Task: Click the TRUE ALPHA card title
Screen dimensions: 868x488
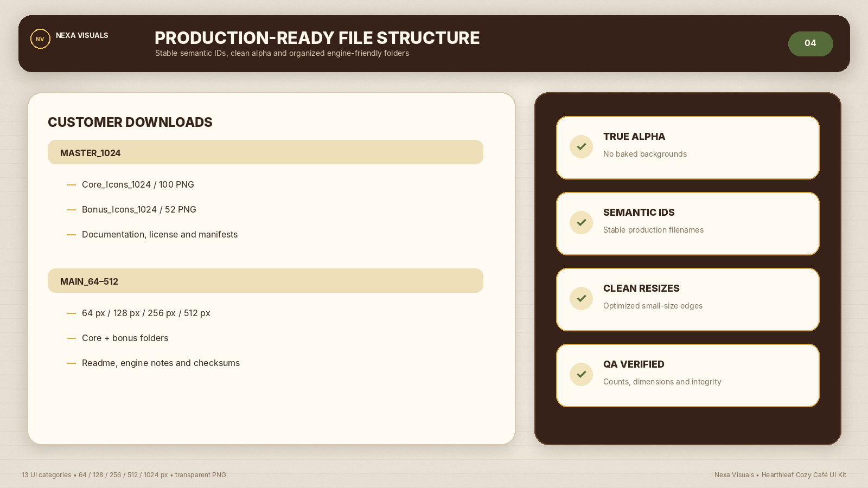Action: click(x=634, y=137)
